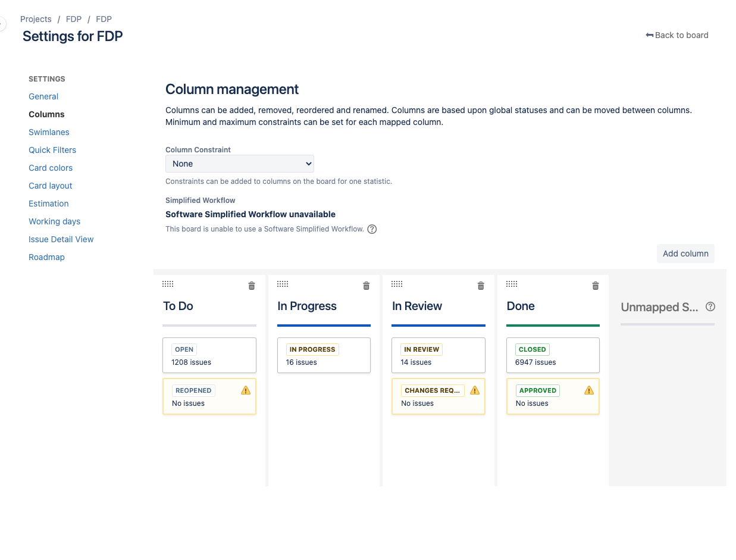Click the Add column button
Viewport: 736px width, 560px height.
685,254
